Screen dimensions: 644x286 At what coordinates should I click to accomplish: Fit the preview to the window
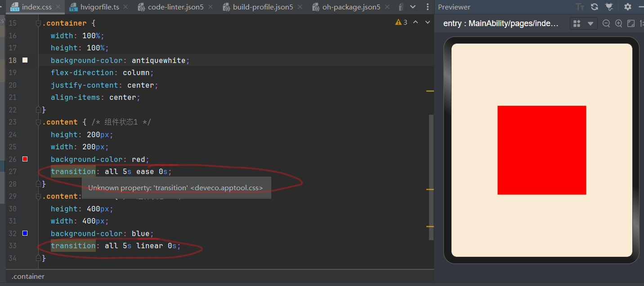(x=631, y=23)
